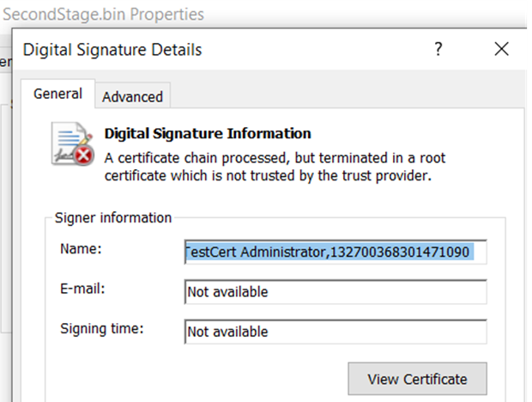The height and width of the screenshot is (402, 532).
Task: Switch to the General tab
Action: pos(57,94)
